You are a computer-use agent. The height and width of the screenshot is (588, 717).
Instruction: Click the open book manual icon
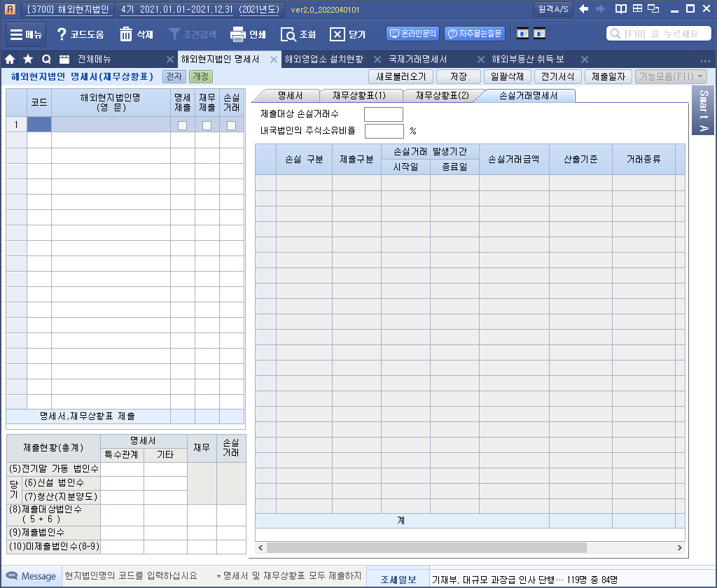[620, 8]
